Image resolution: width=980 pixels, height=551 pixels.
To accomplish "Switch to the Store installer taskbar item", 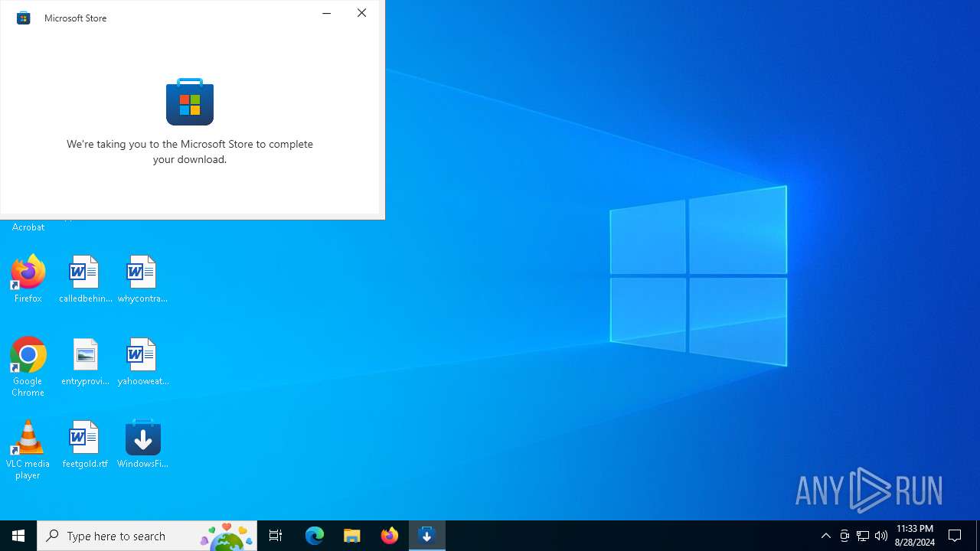I will click(x=427, y=536).
